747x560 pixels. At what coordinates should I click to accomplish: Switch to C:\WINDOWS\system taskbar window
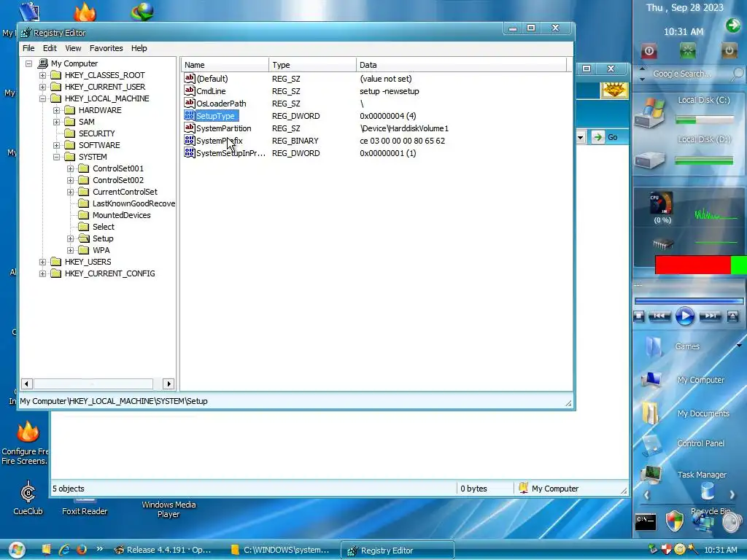coord(280,550)
